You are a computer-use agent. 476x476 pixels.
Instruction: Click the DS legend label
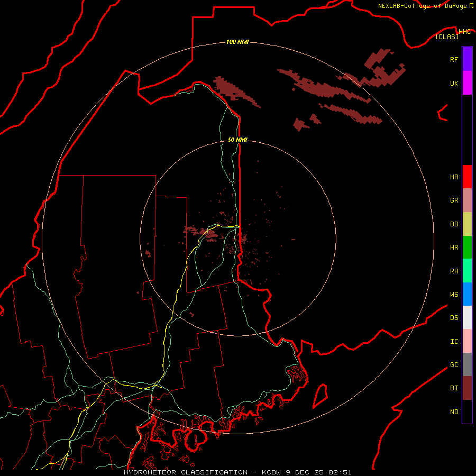pyautogui.click(x=454, y=317)
